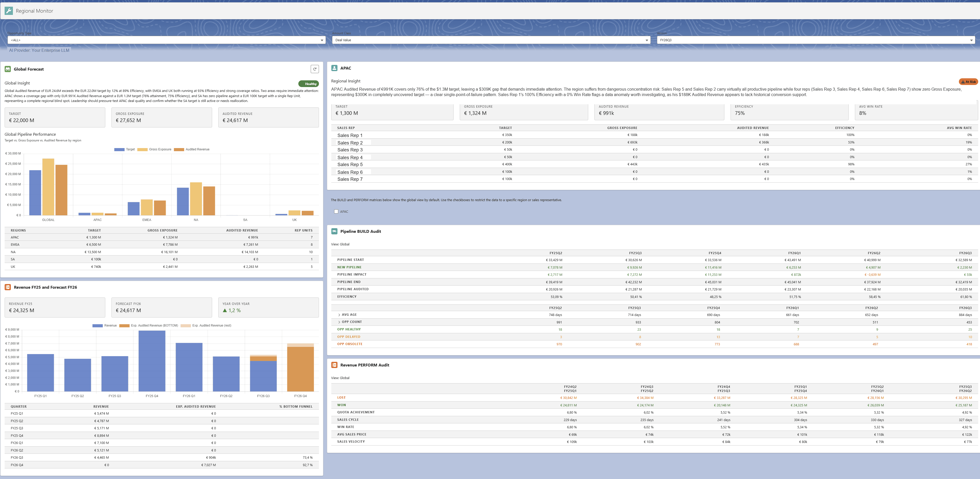Click the At Risk warning badge

(x=968, y=81)
